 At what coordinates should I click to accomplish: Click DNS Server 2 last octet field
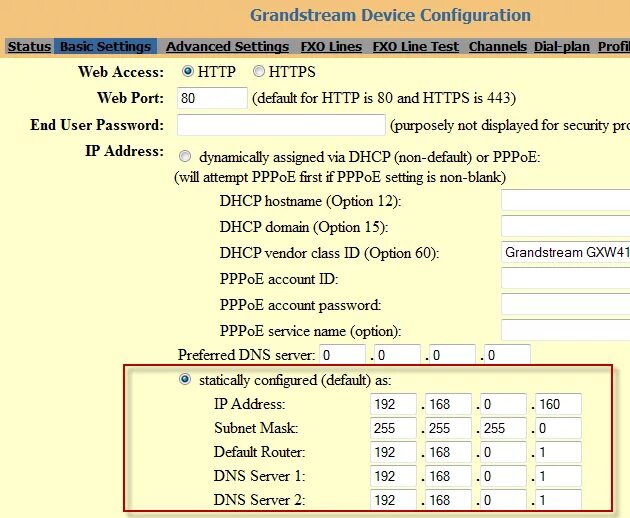(558, 500)
